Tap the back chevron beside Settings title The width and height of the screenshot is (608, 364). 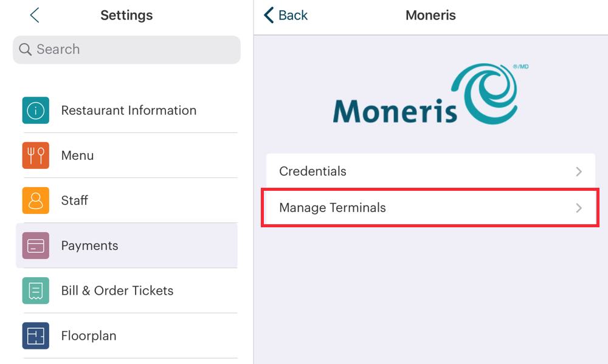(34, 15)
